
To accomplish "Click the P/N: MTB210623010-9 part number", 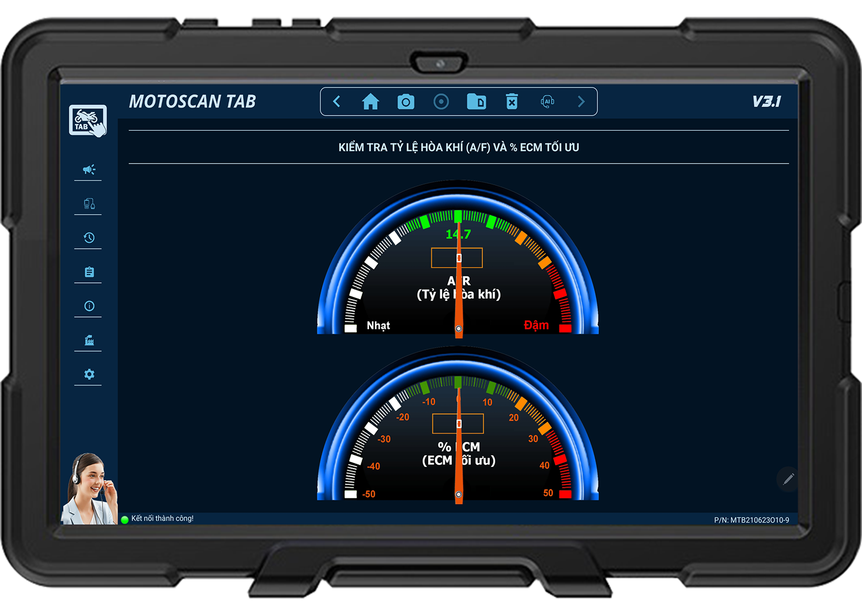I will (751, 520).
